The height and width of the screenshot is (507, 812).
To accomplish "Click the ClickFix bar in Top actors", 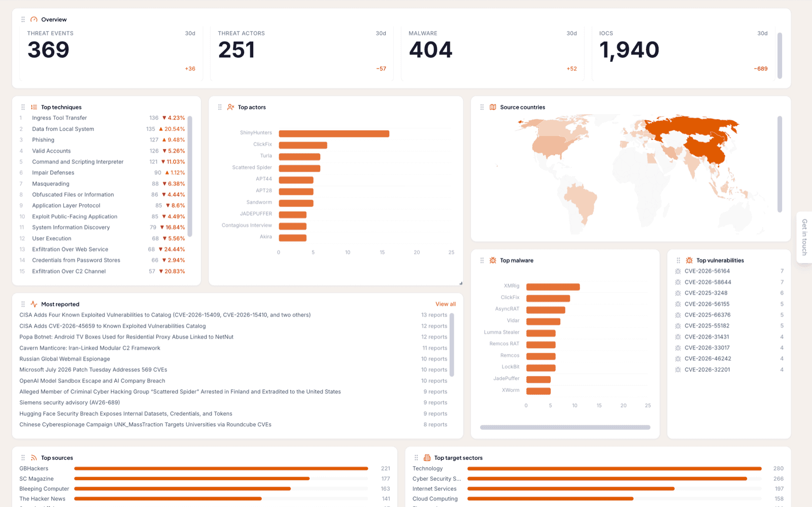I will [303, 145].
